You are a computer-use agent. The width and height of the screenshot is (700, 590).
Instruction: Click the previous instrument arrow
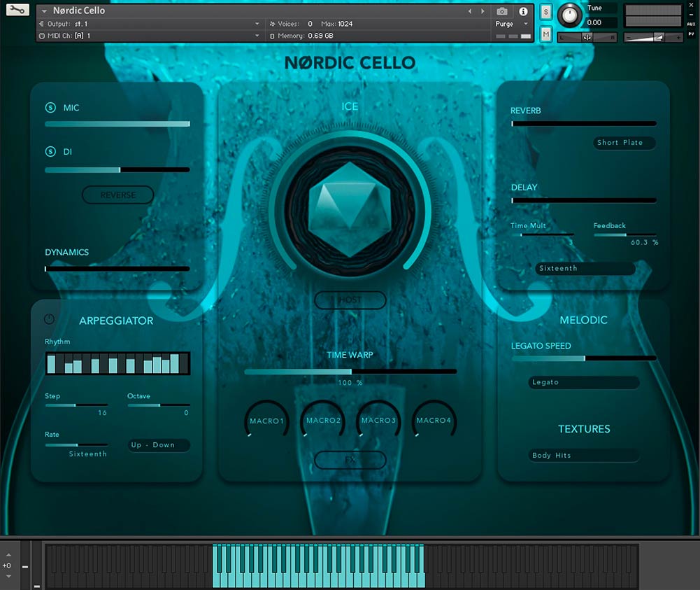pyautogui.click(x=470, y=10)
